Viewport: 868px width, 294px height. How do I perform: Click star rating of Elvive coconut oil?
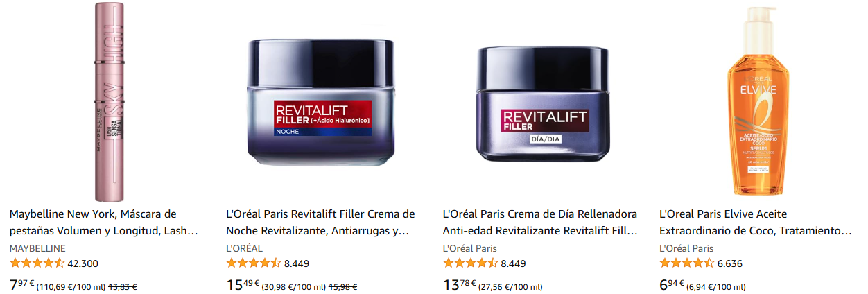click(x=686, y=263)
